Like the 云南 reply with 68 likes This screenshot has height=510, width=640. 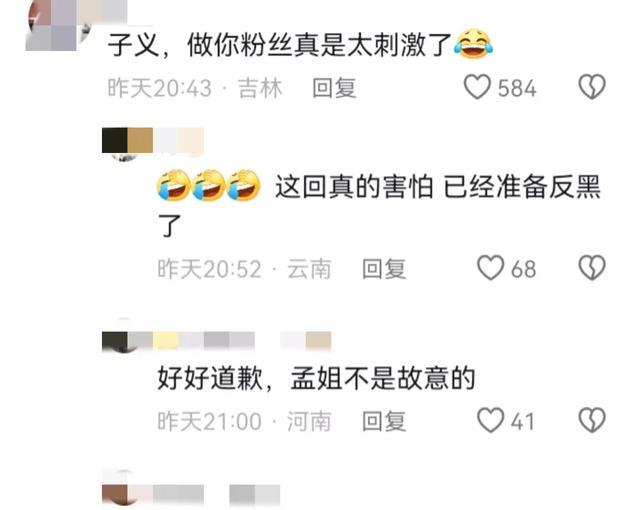click(x=490, y=268)
